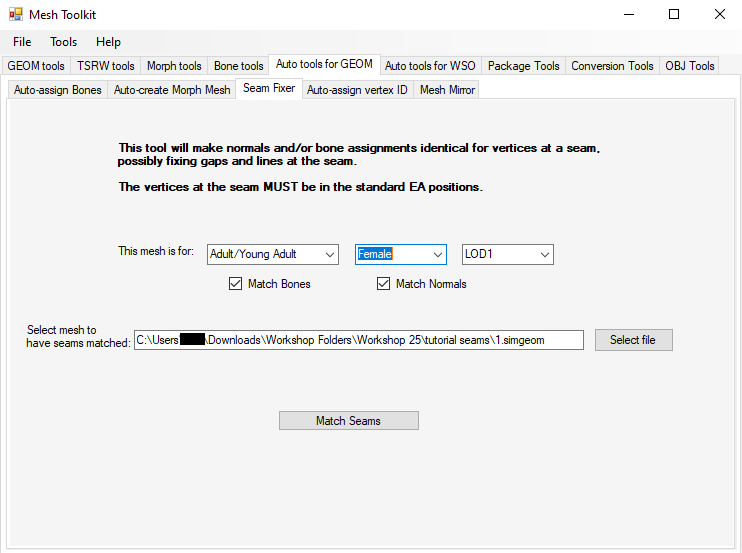Switch to the TSRW tools tab
Image resolution: width=742 pixels, height=553 pixels.
pyautogui.click(x=106, y=66)
